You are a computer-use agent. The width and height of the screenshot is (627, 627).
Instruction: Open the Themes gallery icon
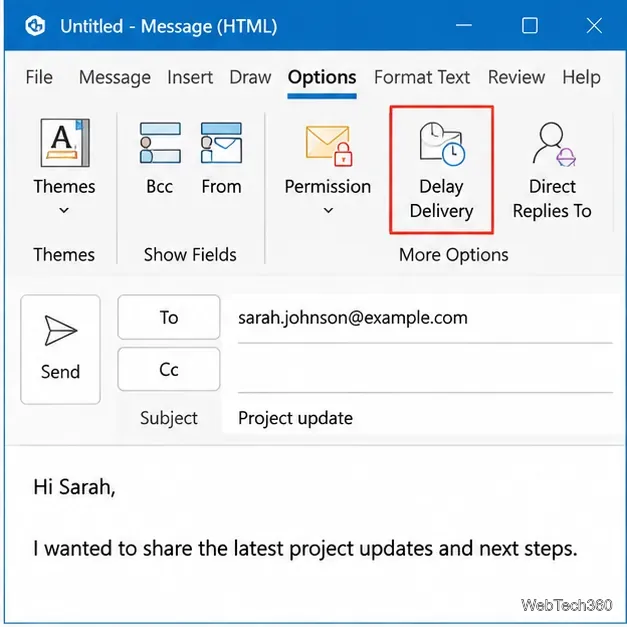pos(65,143)
